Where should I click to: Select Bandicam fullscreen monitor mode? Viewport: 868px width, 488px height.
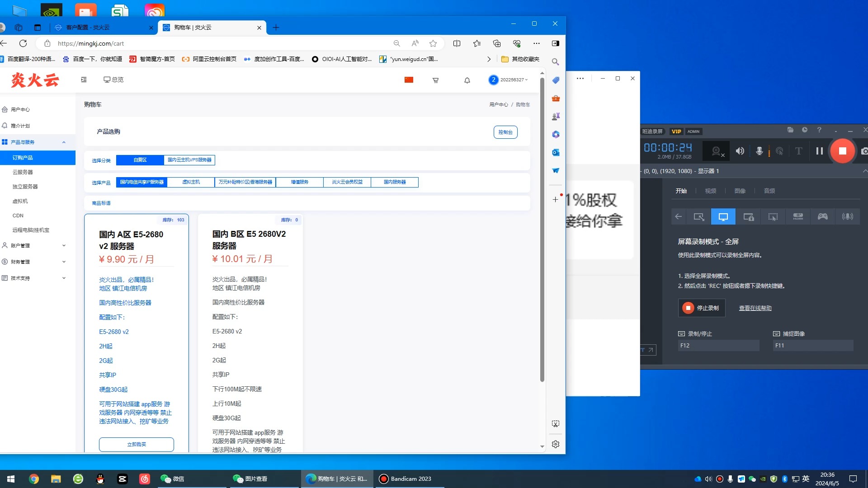coord(723,217)
